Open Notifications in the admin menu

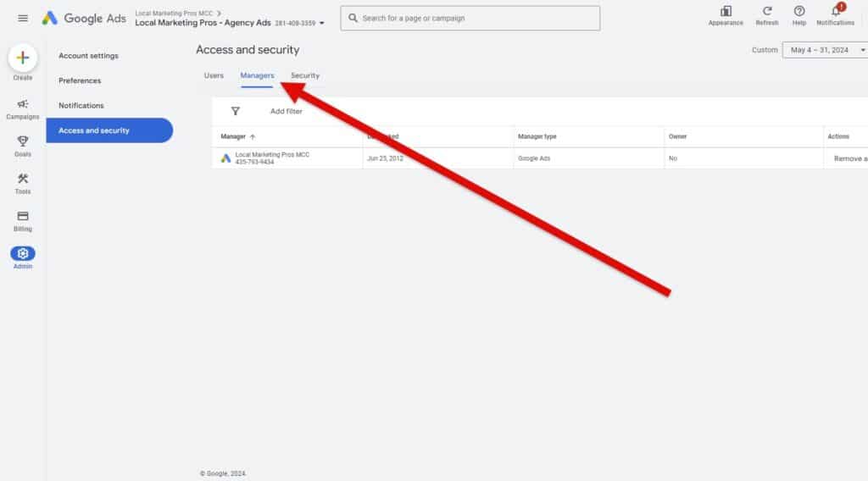[x=81, y=106]
